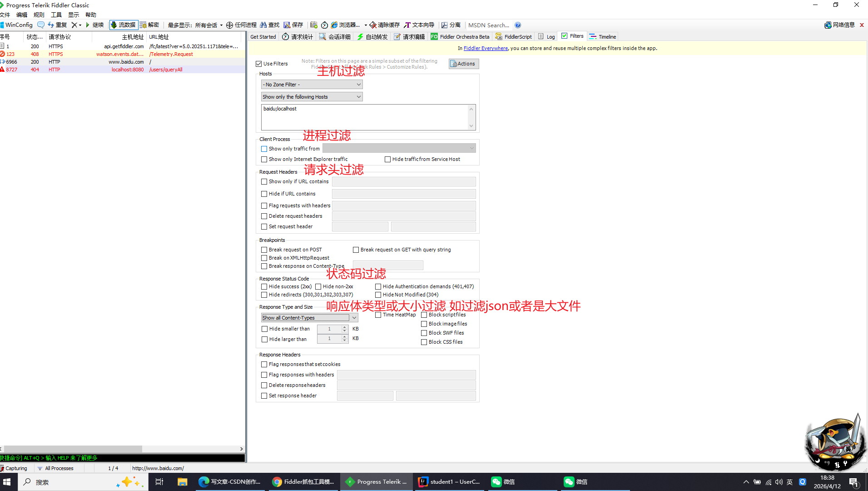Open Show only the following Hosts dropdown

[312, 97]
